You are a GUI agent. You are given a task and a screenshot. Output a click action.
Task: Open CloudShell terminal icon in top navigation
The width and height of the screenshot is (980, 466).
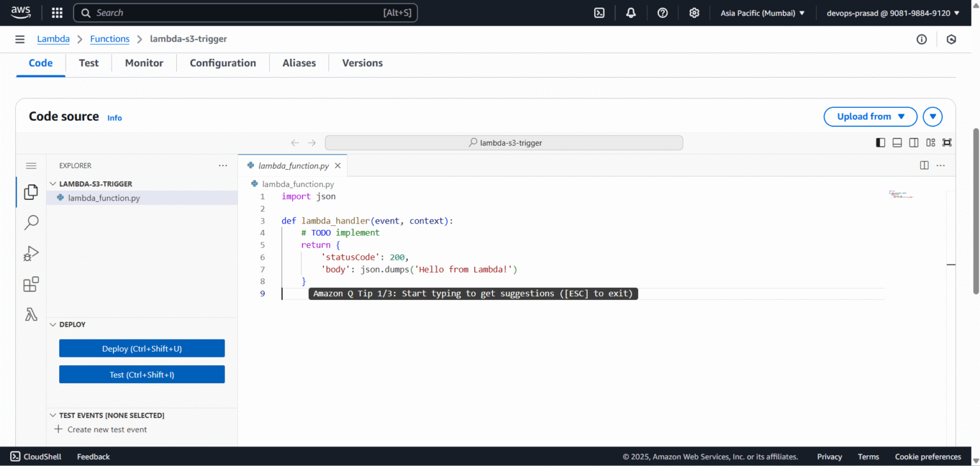(599, 12)
